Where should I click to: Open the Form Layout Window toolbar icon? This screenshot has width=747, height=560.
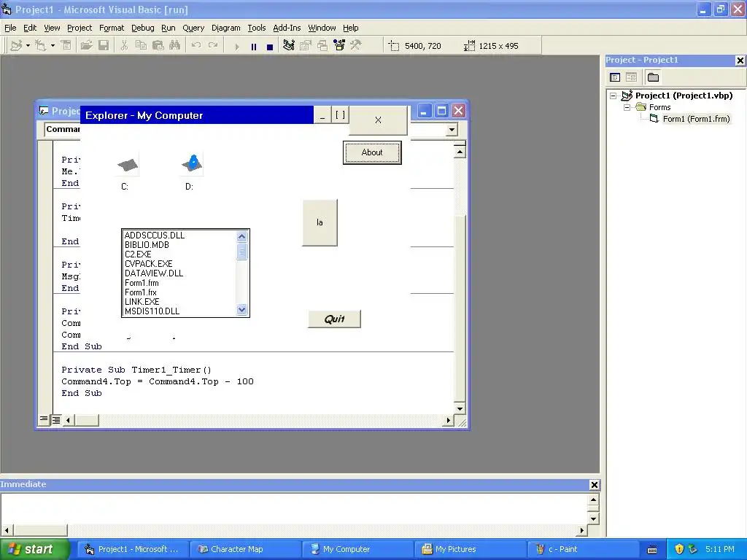click(x=322, y=46)
